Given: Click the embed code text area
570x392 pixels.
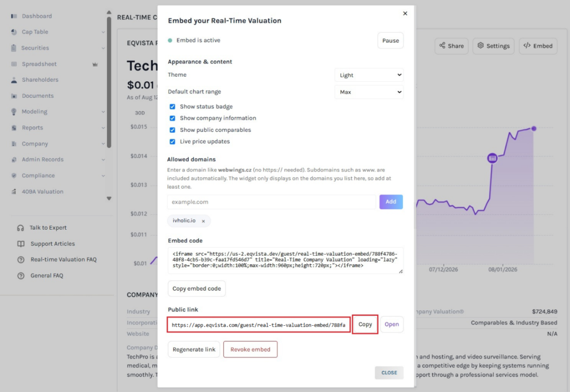Looking at the screenshot, I should 286,260.
